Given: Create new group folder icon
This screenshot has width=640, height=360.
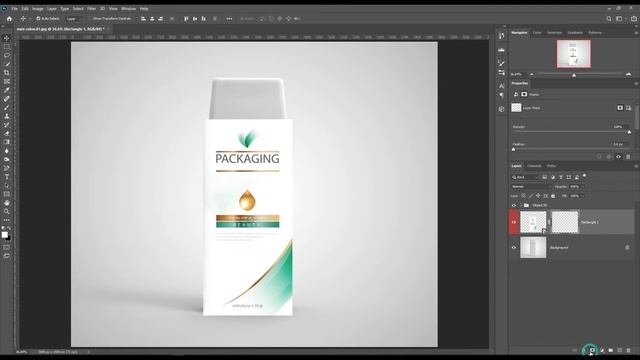Looking at the screenshot, I should [611, 350].
